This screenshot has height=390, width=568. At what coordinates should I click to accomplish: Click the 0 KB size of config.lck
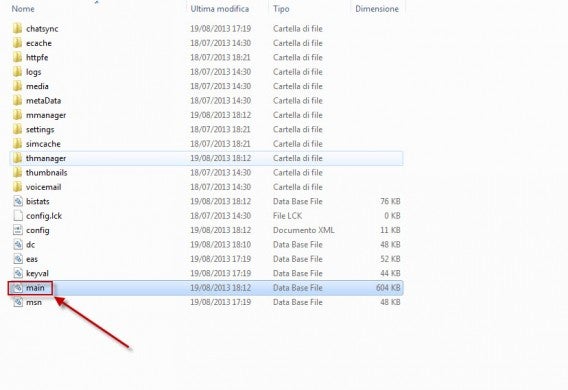[392, 216]
